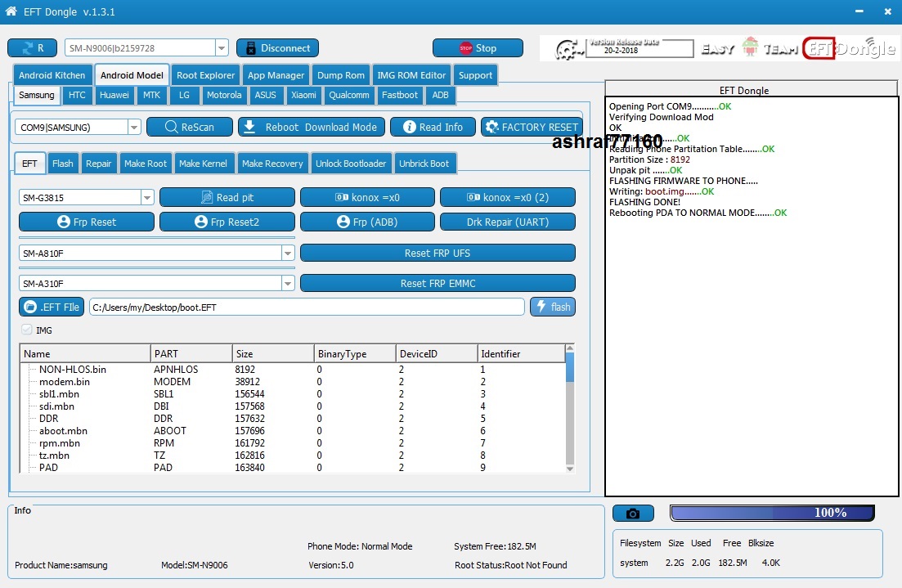Click the konox =x0 (2) button
902x588 pixels.
pos(507,197)
